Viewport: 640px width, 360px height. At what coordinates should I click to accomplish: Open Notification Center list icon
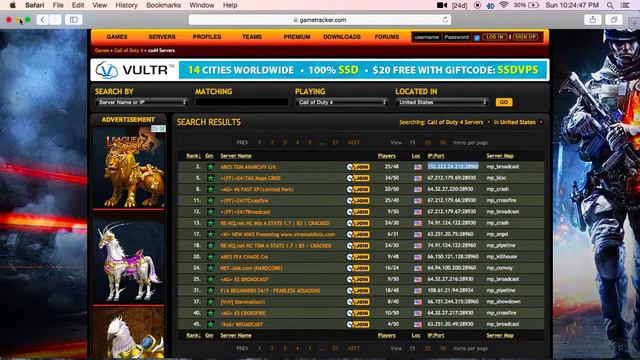(624, 5)
